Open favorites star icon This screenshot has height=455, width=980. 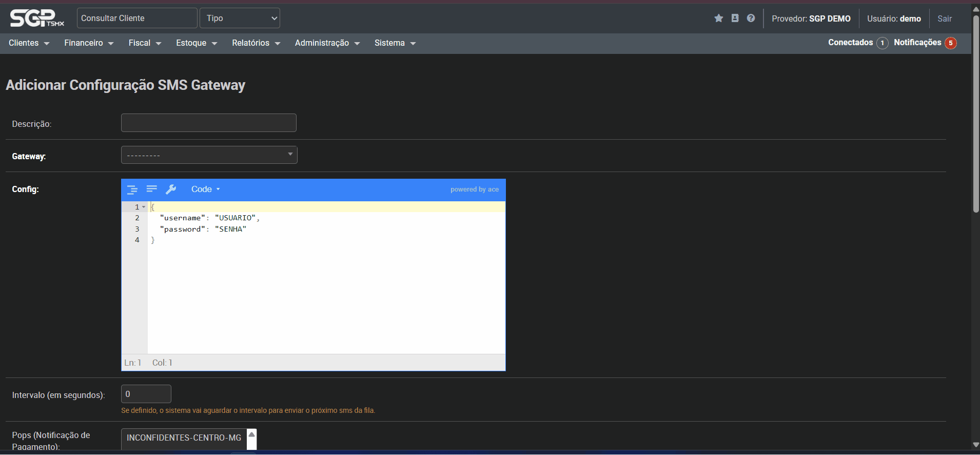pos(718,18)
